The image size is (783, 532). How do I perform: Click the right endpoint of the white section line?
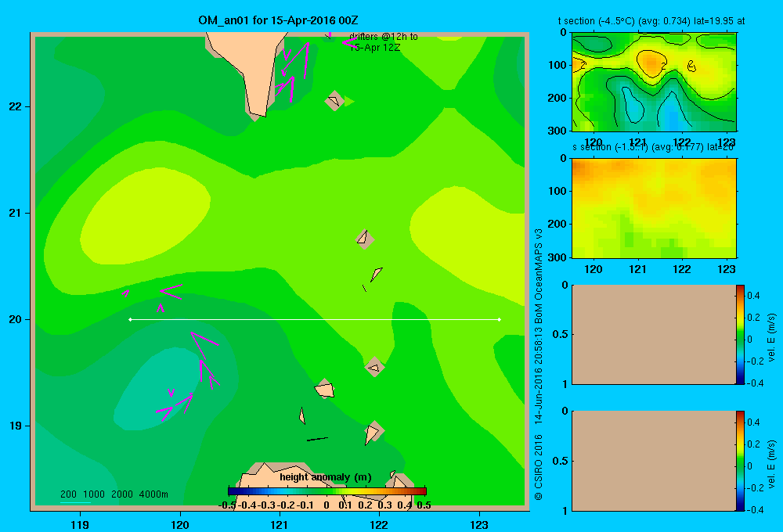pos(500,319)
